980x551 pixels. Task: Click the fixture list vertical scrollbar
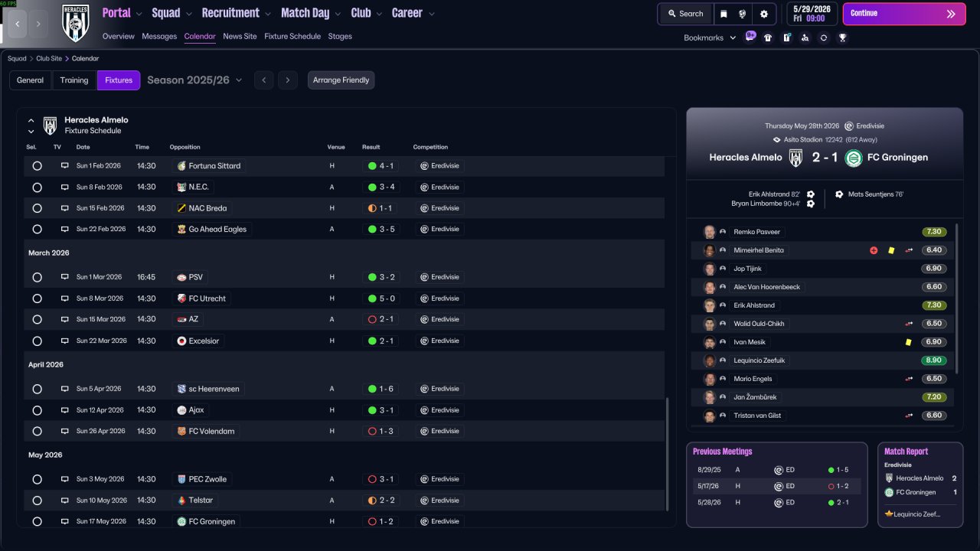coord(668,455)
